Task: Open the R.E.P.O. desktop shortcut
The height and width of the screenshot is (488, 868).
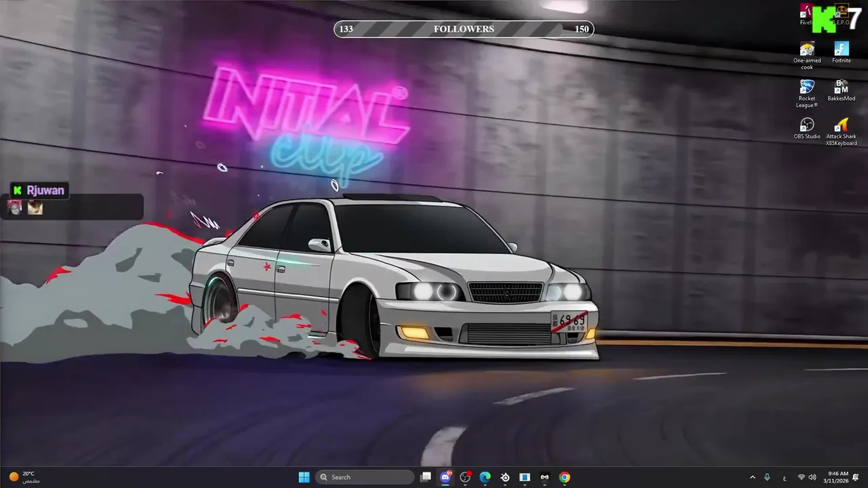Action: 842,15
